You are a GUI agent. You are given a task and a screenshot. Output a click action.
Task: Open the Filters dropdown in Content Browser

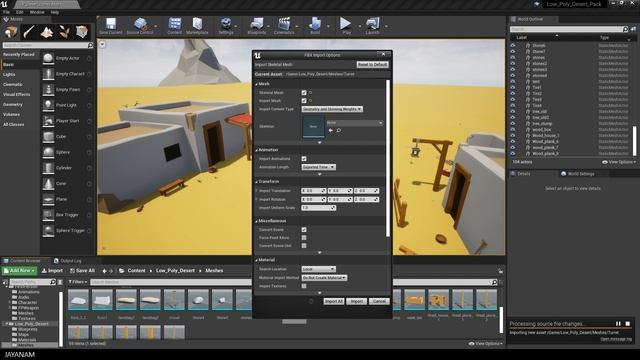pos(78,282)
